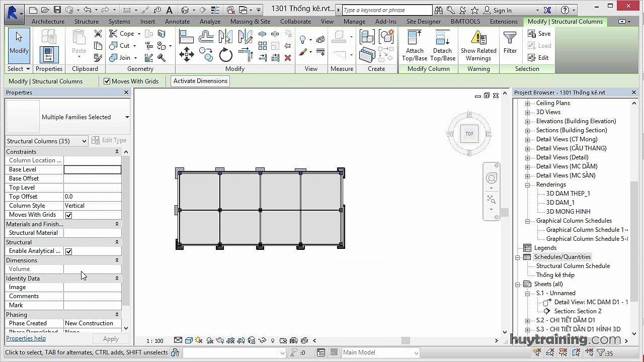Click the Visual Style cube icon
Viewport: 644px width, 362px height.
coord(189,340)
